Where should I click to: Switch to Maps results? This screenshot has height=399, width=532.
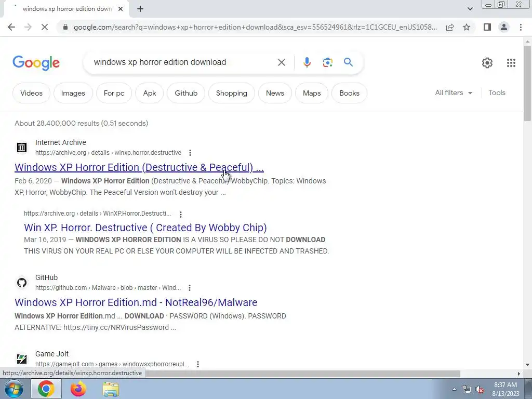point(312,93)
